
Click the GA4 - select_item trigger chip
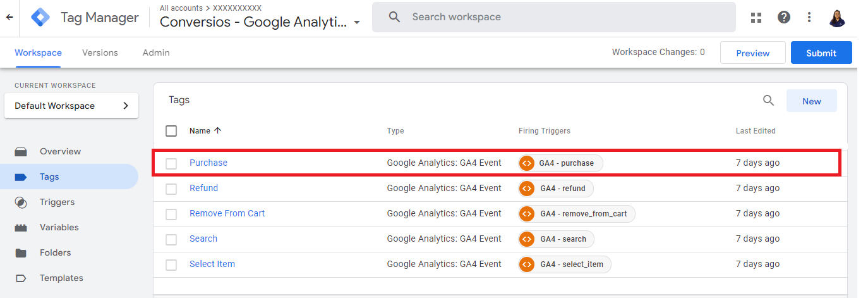[x=565, y=264]
